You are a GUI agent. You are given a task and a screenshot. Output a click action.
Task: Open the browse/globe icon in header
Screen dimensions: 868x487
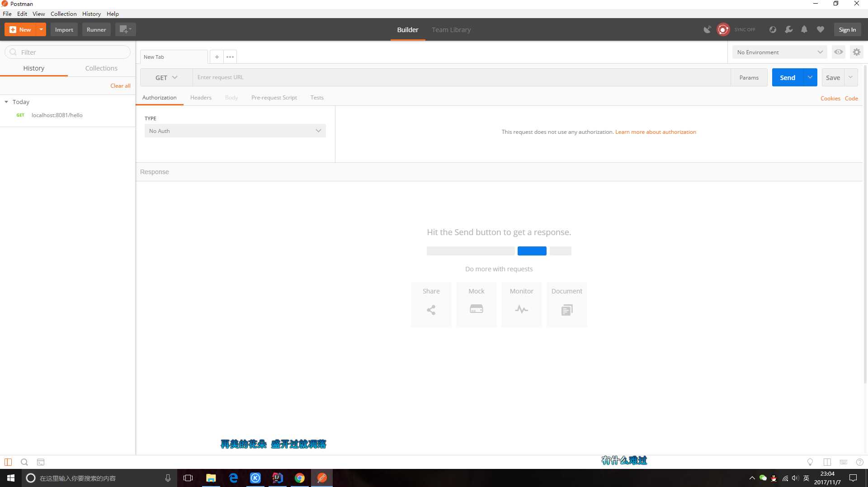click(773, 29)
